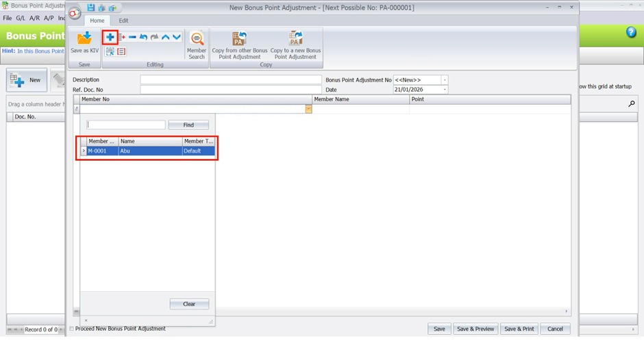The width and height of the screenshot is (644, 343).
Task: Move row down with the down chevron
Action: tap(177, 37)
